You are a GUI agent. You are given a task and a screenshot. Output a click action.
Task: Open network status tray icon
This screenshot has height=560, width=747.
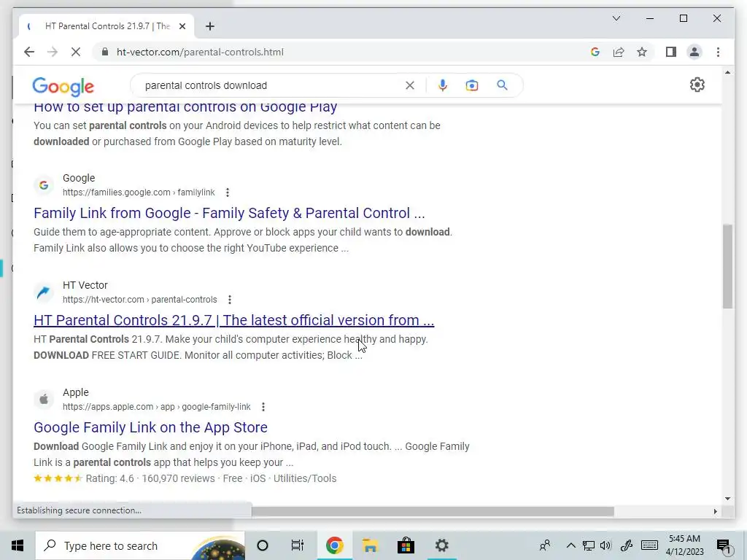click(589, 545)
